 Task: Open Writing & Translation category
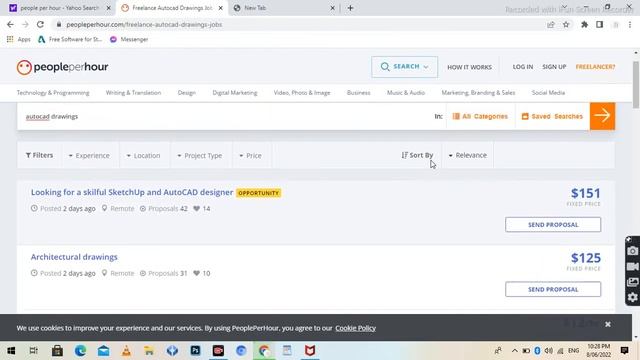pyautogui.click(x=133, y=93)
